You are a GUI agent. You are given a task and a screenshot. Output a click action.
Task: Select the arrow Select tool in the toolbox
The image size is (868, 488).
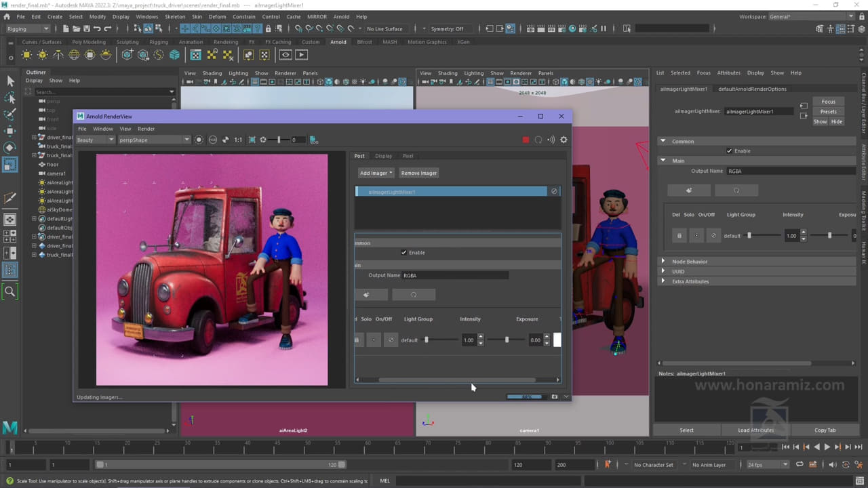pos(10,81)
